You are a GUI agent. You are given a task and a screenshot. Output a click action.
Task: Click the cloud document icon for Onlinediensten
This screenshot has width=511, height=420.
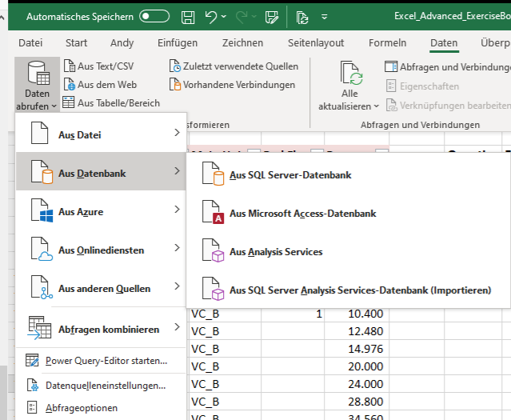(42, 249)
